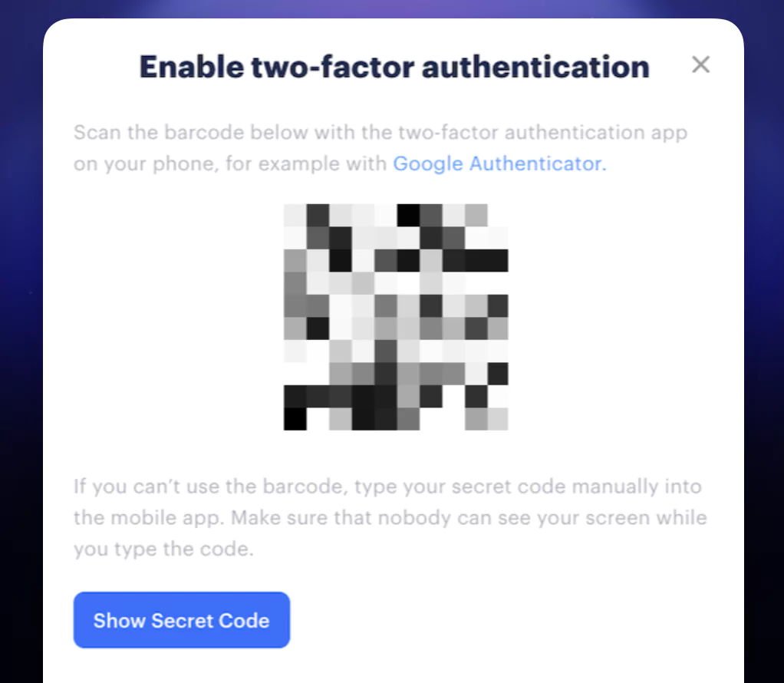Open the Google Authenticator link

coord(499,163)
